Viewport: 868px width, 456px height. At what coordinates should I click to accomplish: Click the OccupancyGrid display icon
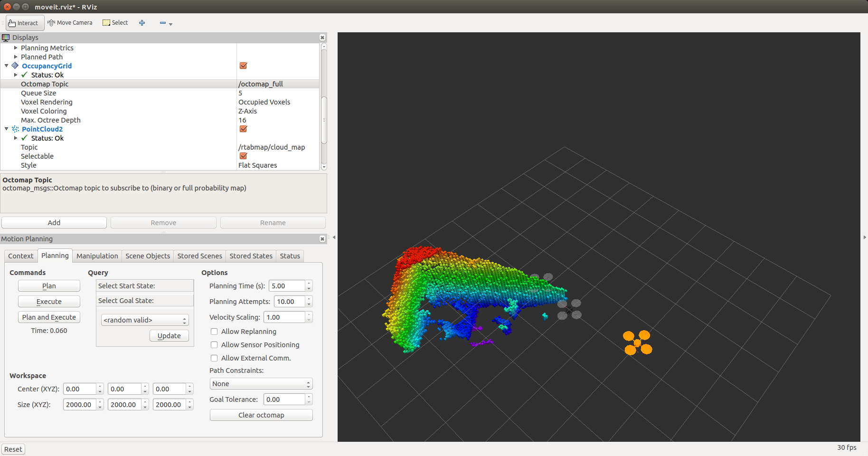(15, 66)
